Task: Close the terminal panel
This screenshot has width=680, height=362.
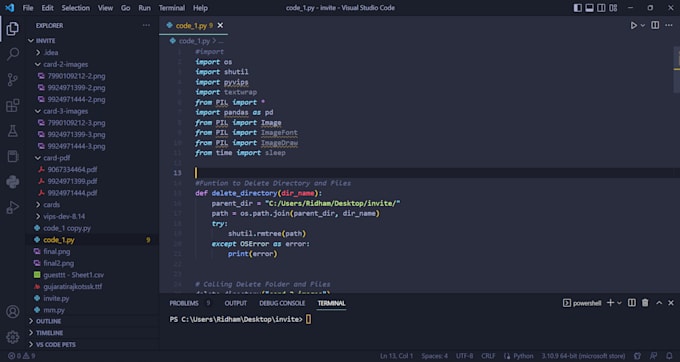Action: click(671, 303)
